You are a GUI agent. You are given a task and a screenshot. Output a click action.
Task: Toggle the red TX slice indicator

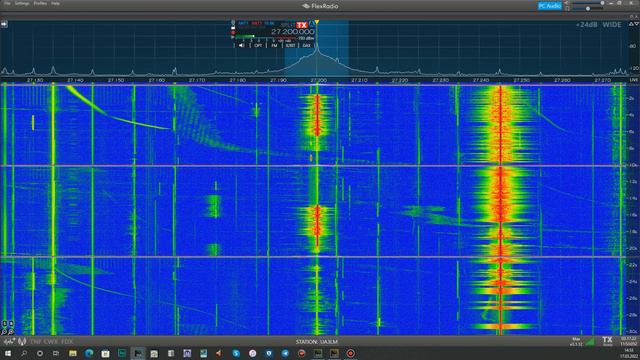pyautogui.click(x=302, y=25)
